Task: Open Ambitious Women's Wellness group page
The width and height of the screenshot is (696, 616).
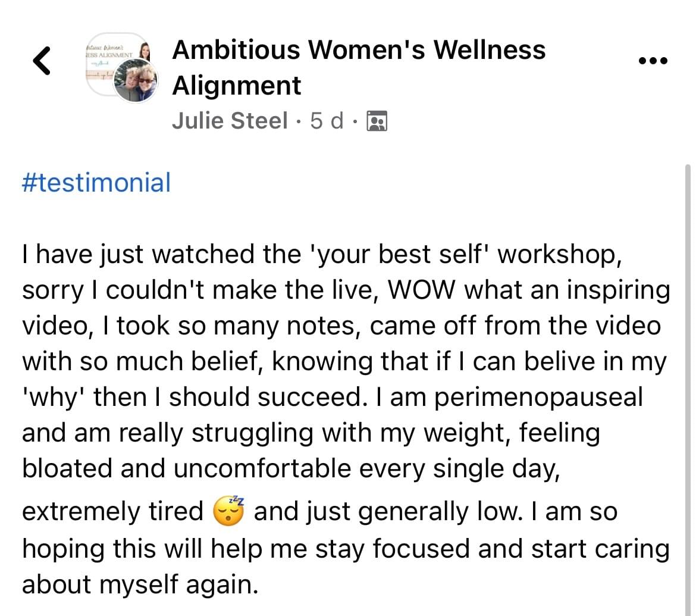Action: tap(359, 67)
